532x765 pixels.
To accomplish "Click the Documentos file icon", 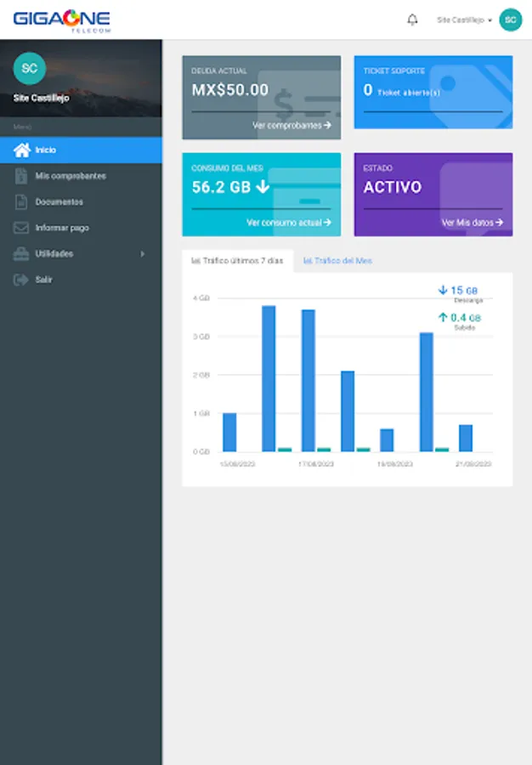I will pyautogui.click(x=21, y=201).
